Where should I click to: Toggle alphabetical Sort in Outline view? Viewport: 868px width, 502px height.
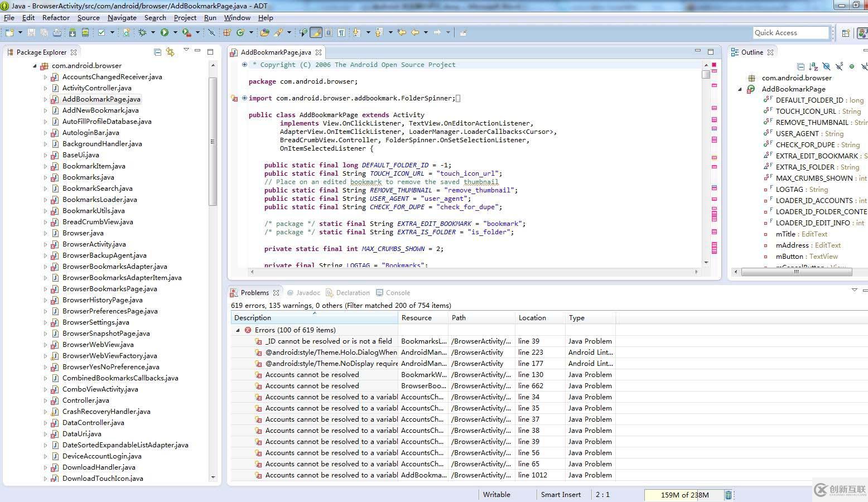click(813, 66)
